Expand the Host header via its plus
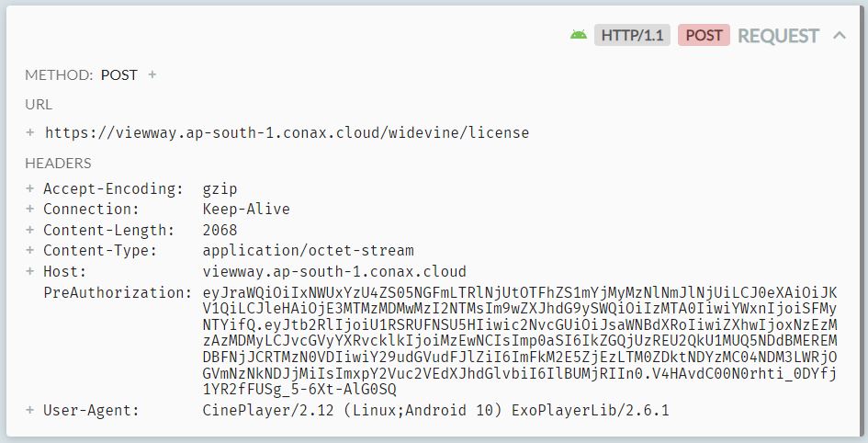The image size is (868, 443). 30,271
